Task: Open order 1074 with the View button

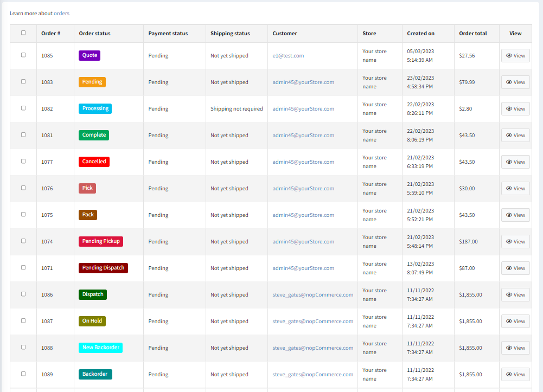Action: coord(515,242)
